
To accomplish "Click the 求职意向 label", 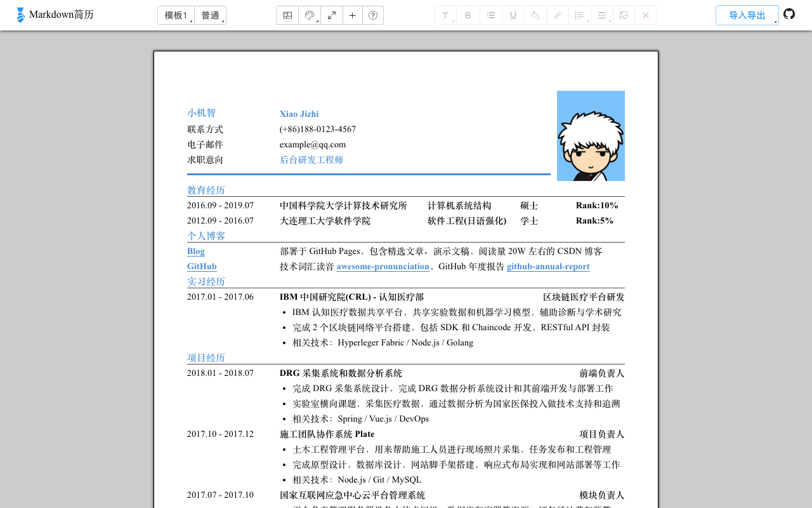I will (x=205, y=160).
